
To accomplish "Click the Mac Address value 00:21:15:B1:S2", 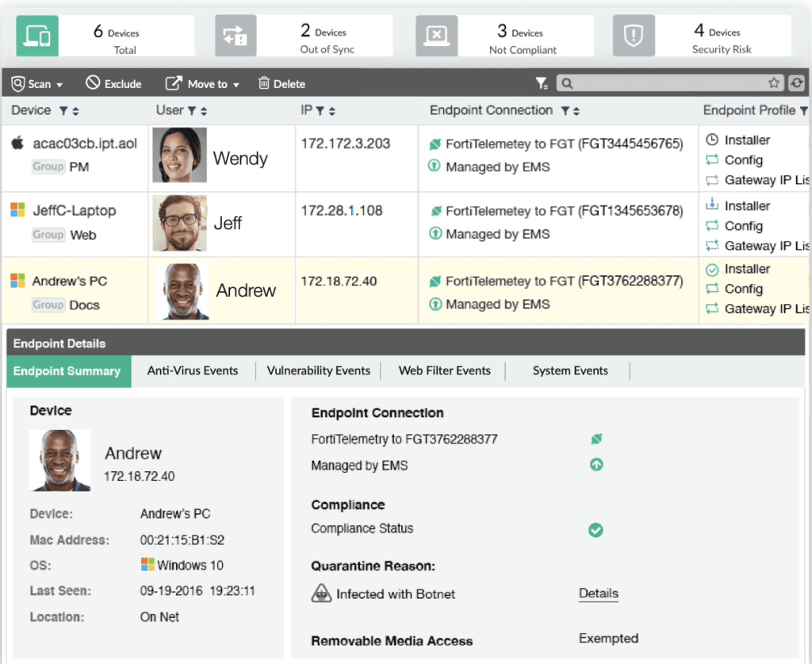I will click(182, 540).
